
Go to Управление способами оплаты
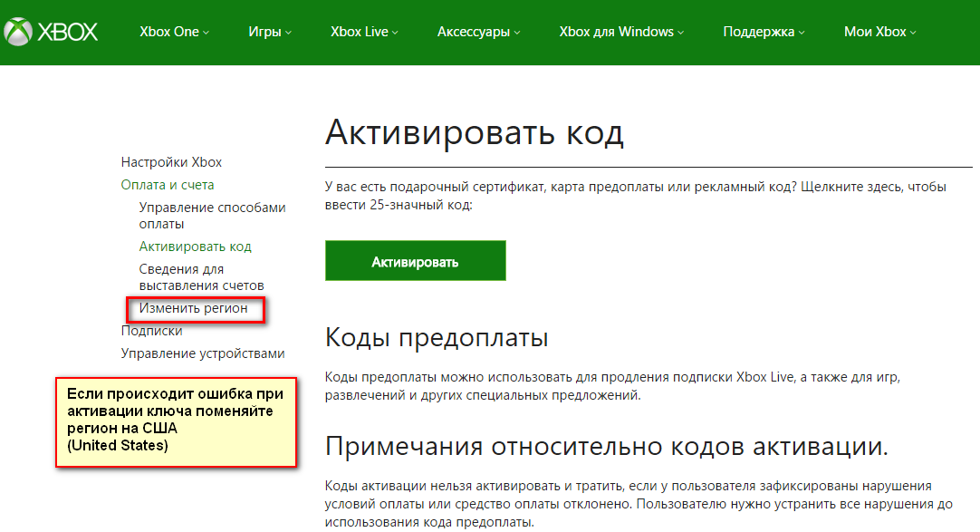pyautogui.click(x=212, y=215)
